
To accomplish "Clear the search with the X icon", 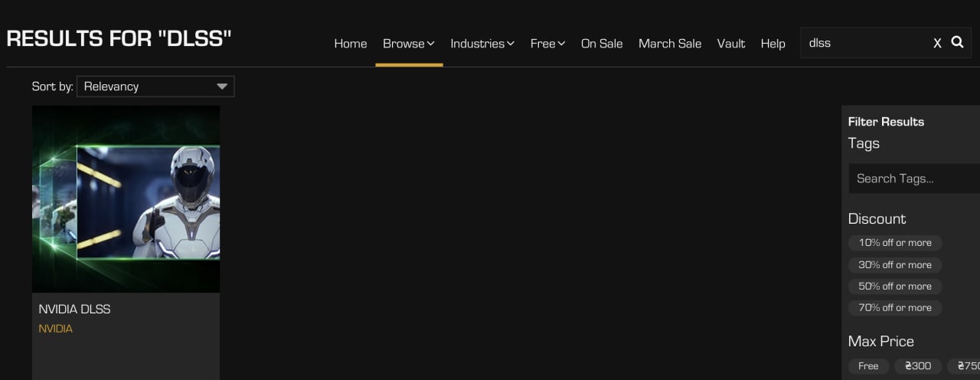I will pyautogui.click(x=937, y=44).
